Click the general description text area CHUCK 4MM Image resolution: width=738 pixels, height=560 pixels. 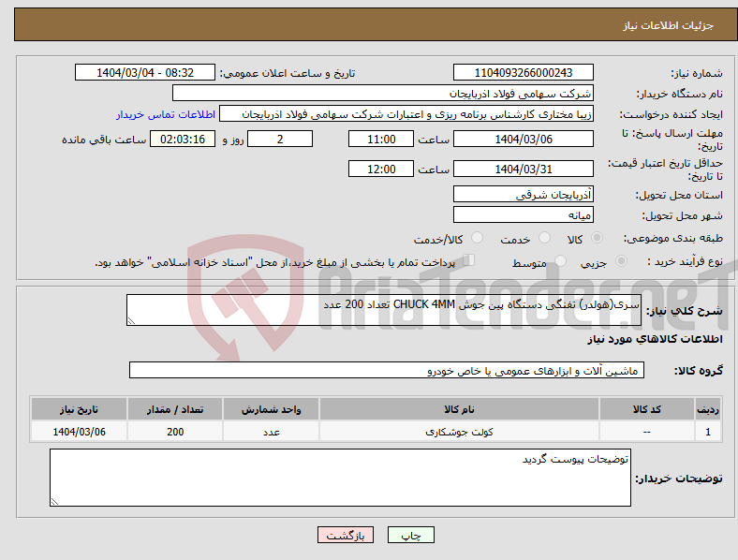[x=384, y=310]
